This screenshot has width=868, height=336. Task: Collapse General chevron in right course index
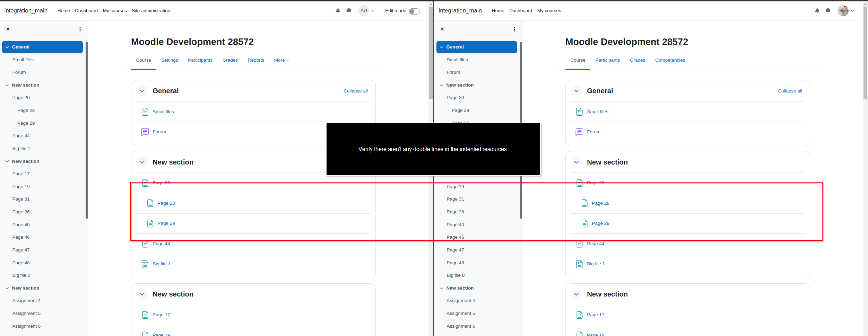coord(442,47)
